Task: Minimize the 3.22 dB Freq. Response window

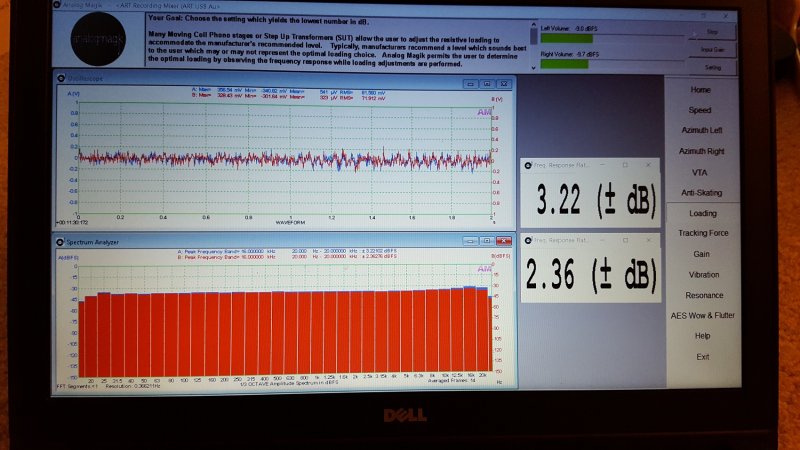Action: 602,165
